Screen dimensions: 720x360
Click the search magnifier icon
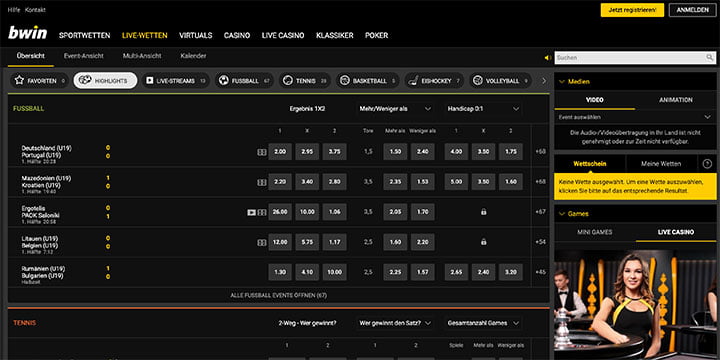pos(710,58)
